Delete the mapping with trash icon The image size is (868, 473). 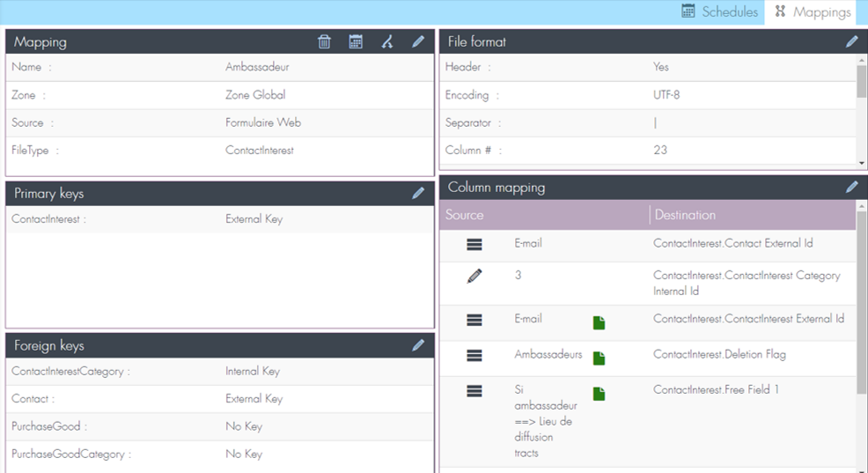(x=324, y=41)
